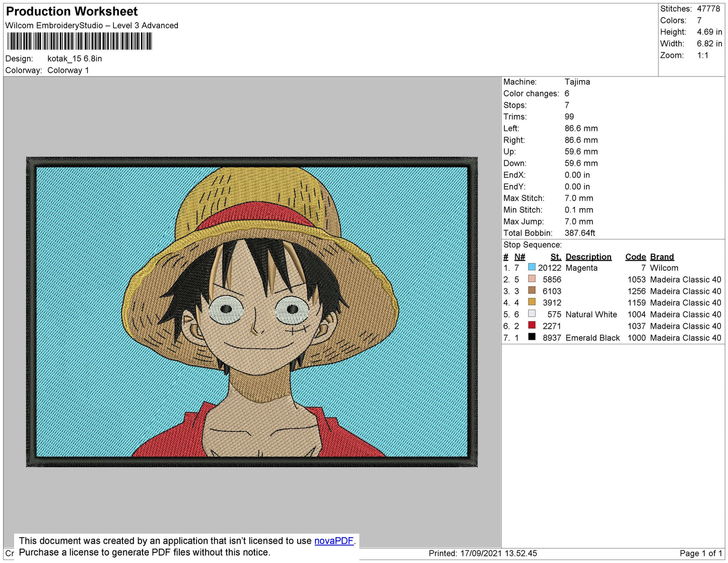This screenshot has height=563, width=728.
Task: Click the brown thread swatch coded 1256
Action: [532, 290]
